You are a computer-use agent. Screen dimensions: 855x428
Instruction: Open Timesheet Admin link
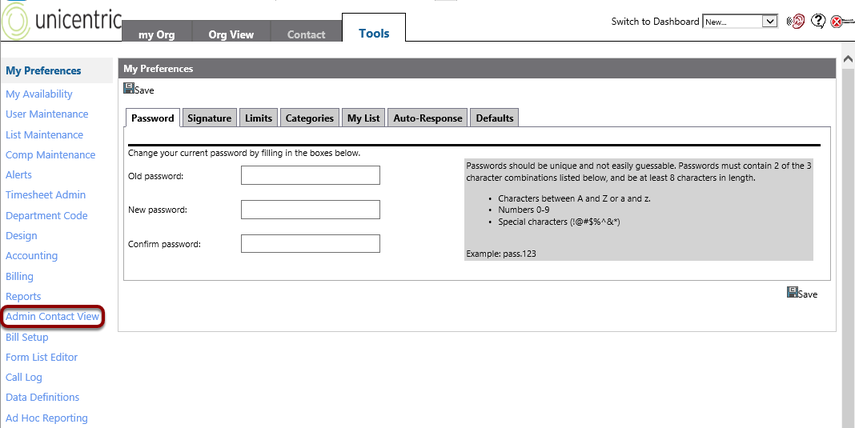[x=45, y=195]
